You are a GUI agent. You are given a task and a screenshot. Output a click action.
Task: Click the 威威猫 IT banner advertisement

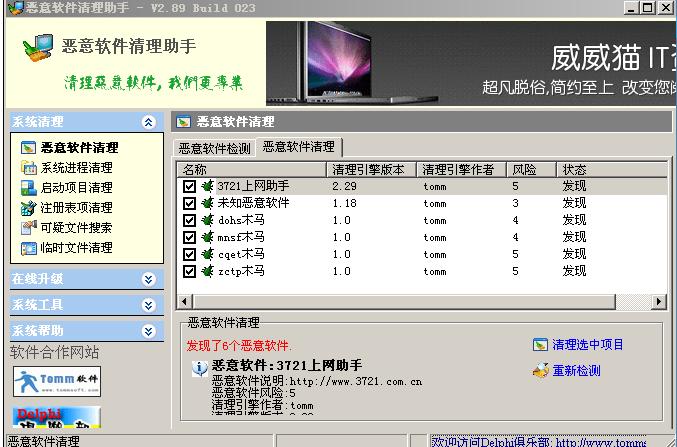coord(471,63)
